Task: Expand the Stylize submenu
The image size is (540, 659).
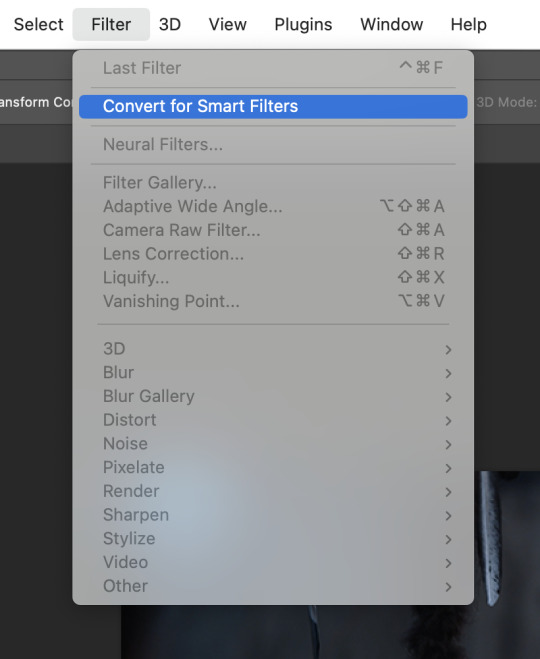Action: 273,539
